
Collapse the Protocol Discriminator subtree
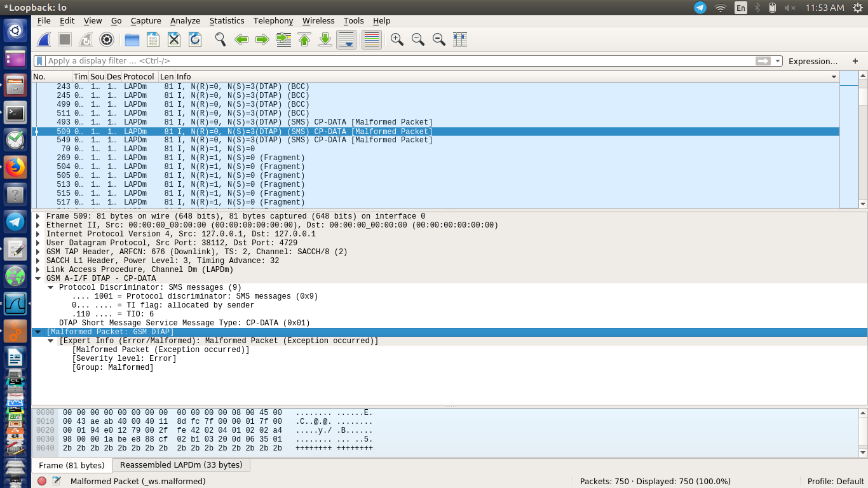(x=50, y=287)
